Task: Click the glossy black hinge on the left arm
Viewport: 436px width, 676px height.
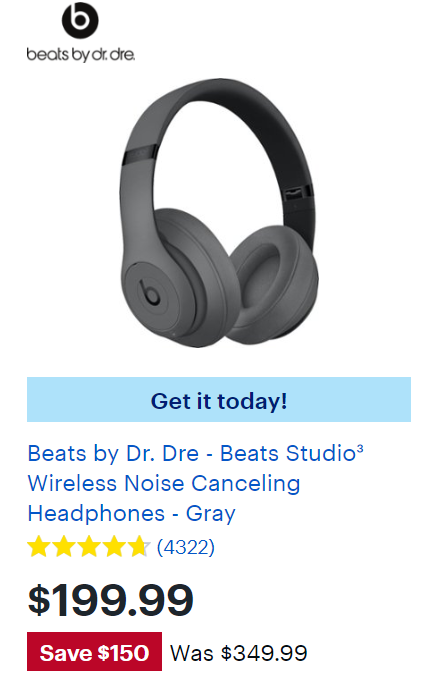Action: [139, 156]
